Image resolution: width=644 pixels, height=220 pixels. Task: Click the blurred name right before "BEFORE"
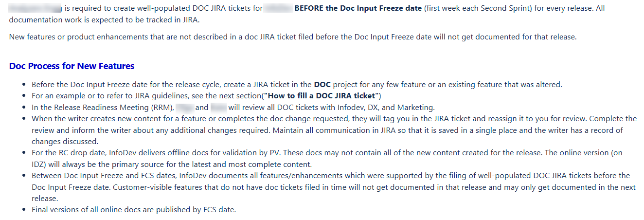point(278,9)
